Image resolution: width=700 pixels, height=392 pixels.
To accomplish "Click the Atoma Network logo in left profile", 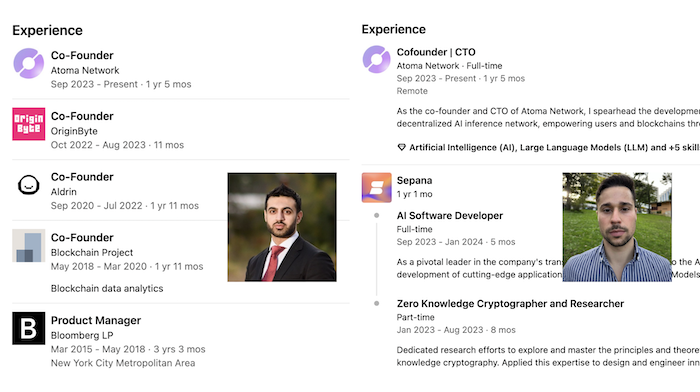I will click(x=29, y=63).
